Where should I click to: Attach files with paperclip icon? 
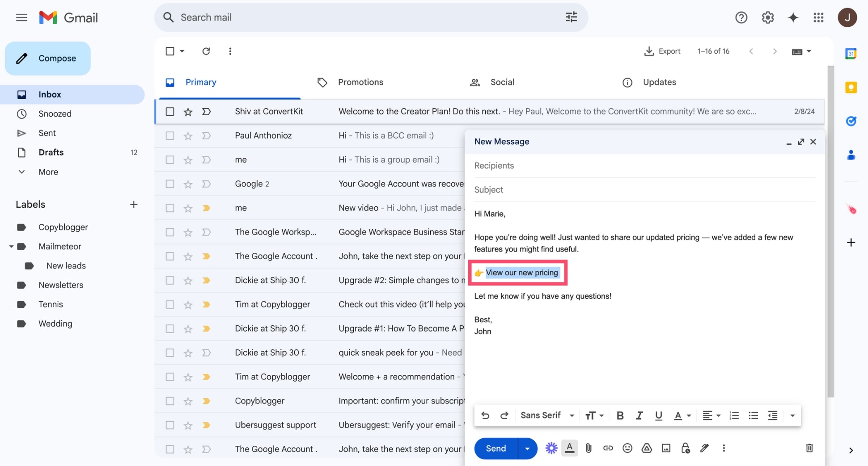coord(589,448)
